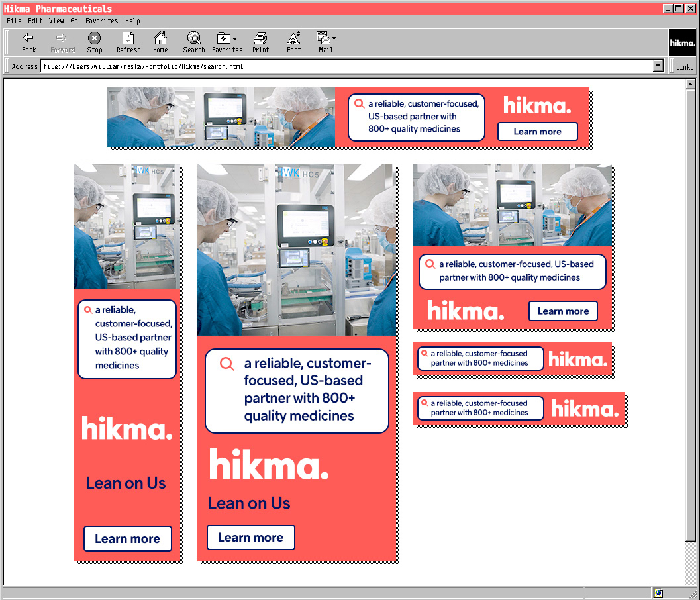This screenshot has width=700, height=600.
Task: Click Lean on Us in wide portrait ad
Action: (x=249, y=503)
